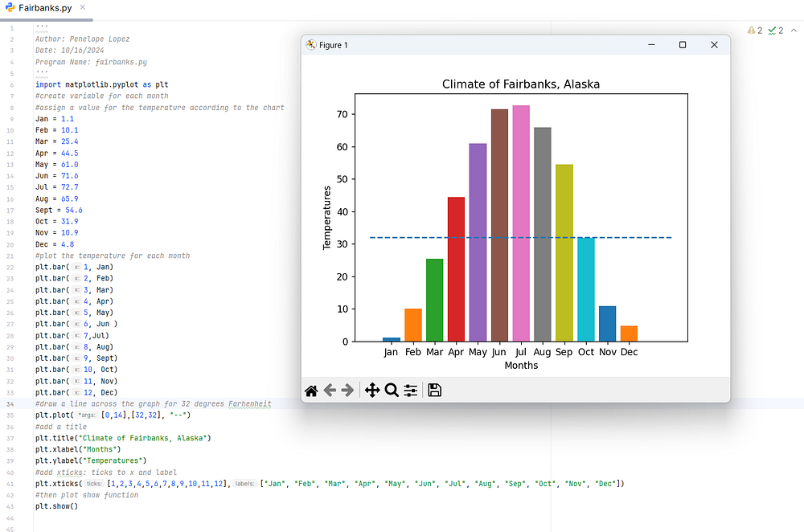
Task: Open the green check typo indicator
Action: [x=776, y=31]
